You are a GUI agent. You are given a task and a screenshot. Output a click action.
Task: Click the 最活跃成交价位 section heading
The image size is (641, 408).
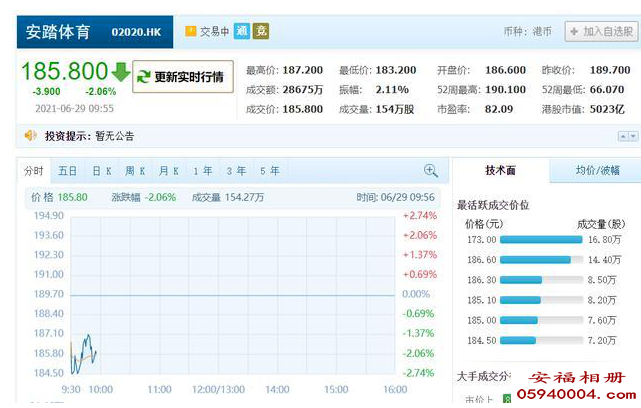[x=493, y=205]
